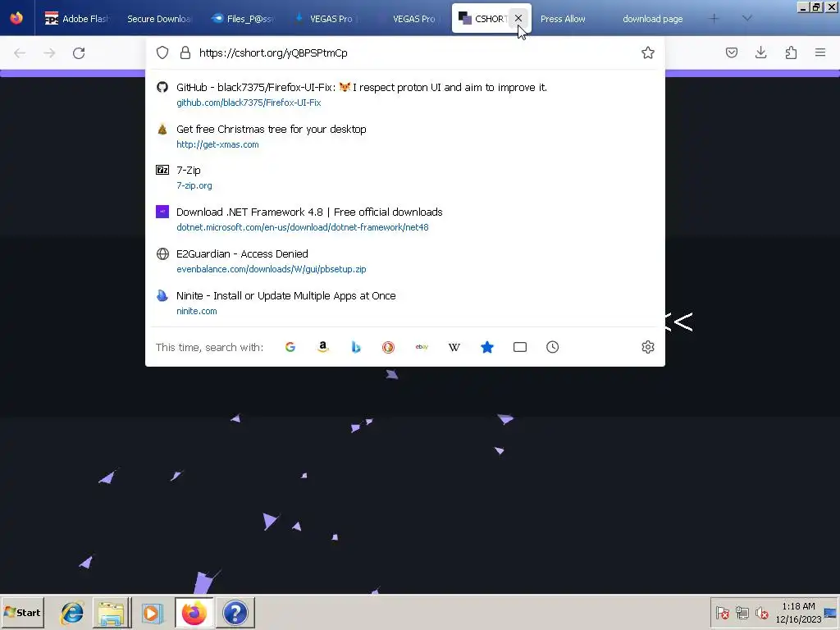Search with eBay this time
The height and width of the screenshot is (630, 840).
coord(422,347)
